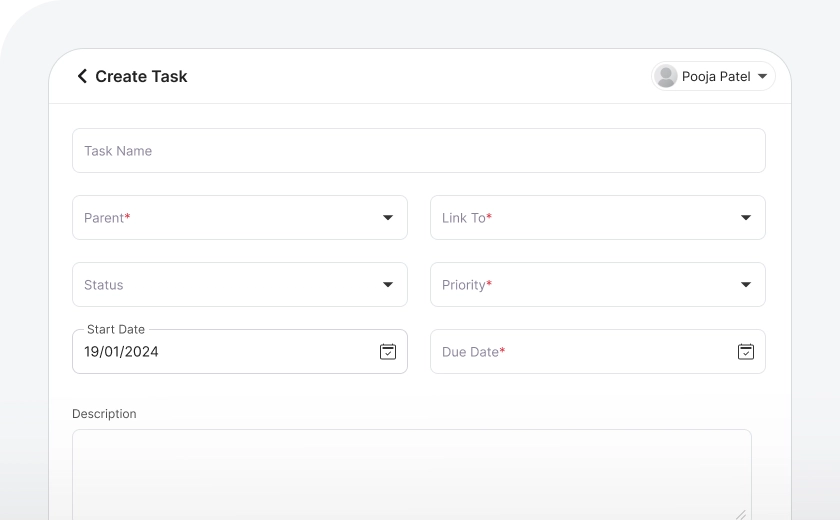Image resolution: width=840 pixels, height=520 pixels.
Task: Click the Create Task page heading
Action: tap(141, 76)
